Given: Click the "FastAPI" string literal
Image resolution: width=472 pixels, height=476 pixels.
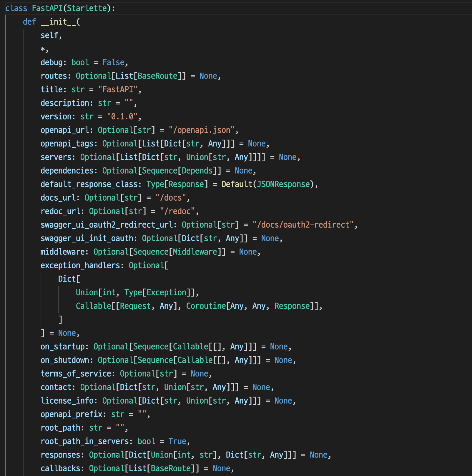Looking at the screenshot, I should pos(118,89).
